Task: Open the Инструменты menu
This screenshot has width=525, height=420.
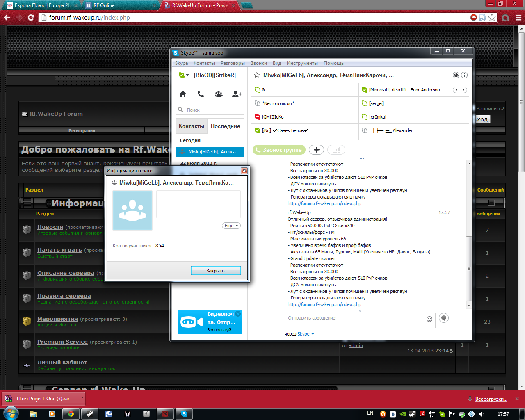Action: 302,63
